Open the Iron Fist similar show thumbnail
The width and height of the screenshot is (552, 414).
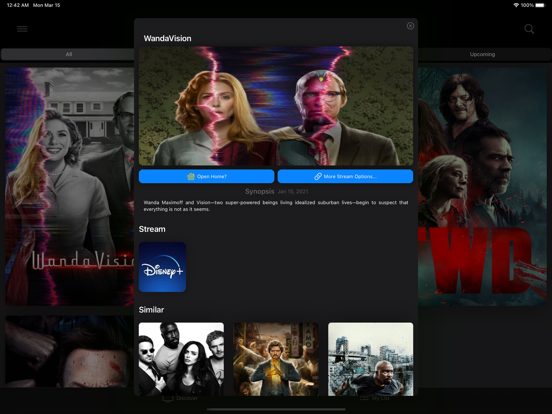pos(276,359)
